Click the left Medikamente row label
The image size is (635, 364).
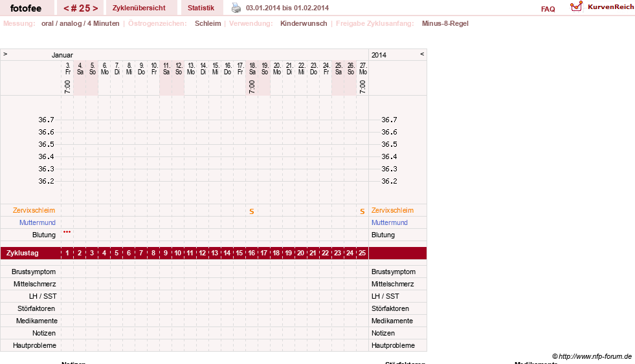click(37, 321)
